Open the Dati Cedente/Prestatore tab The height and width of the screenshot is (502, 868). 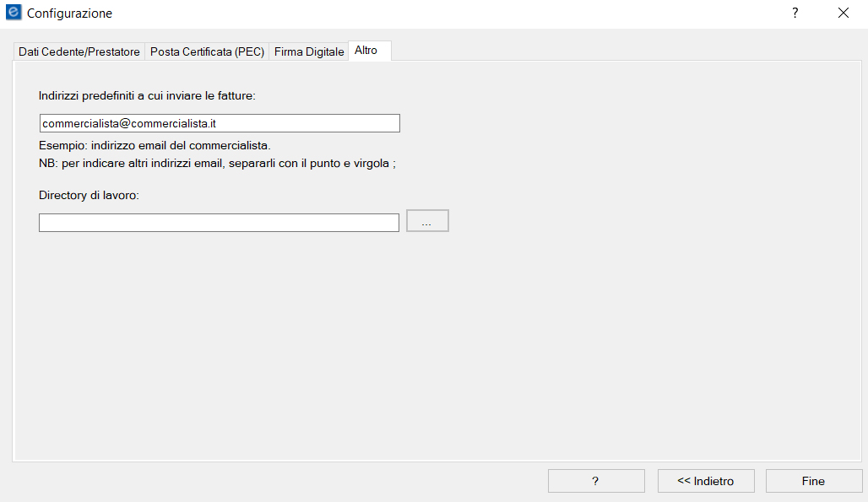coord(79,51)
